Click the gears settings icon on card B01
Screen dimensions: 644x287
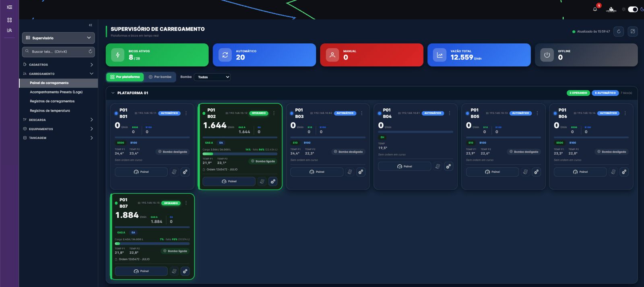pos(185,172)
